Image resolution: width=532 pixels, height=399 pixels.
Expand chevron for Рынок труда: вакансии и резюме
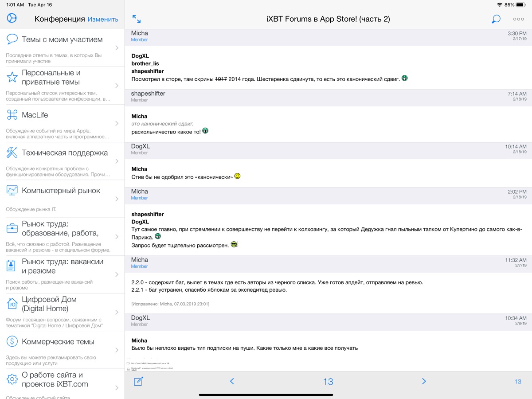pos(117,274)
